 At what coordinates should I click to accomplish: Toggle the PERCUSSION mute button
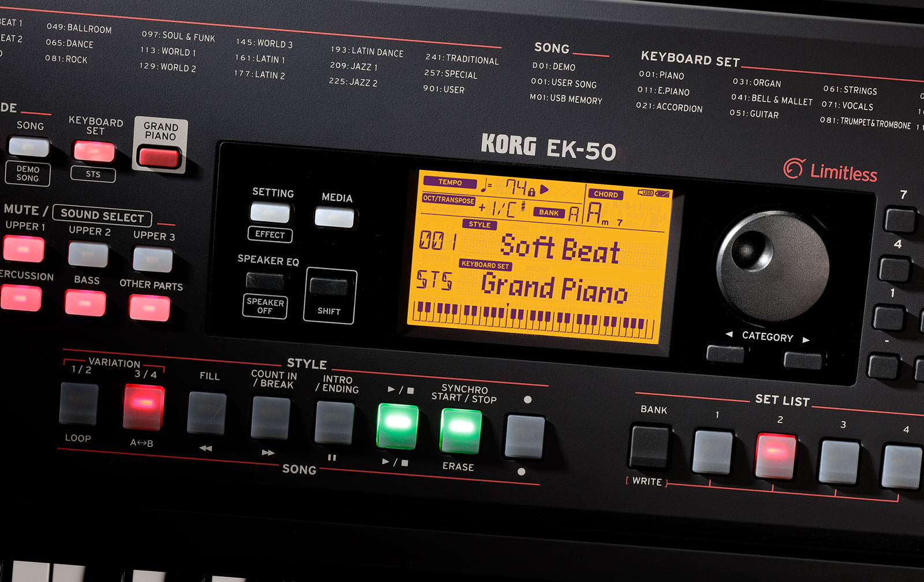[x=20, y=298]
